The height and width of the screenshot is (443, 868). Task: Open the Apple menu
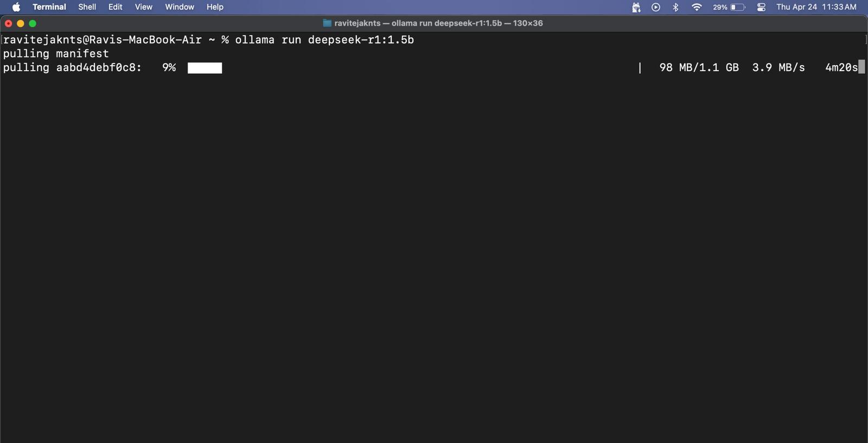[16, 7]
